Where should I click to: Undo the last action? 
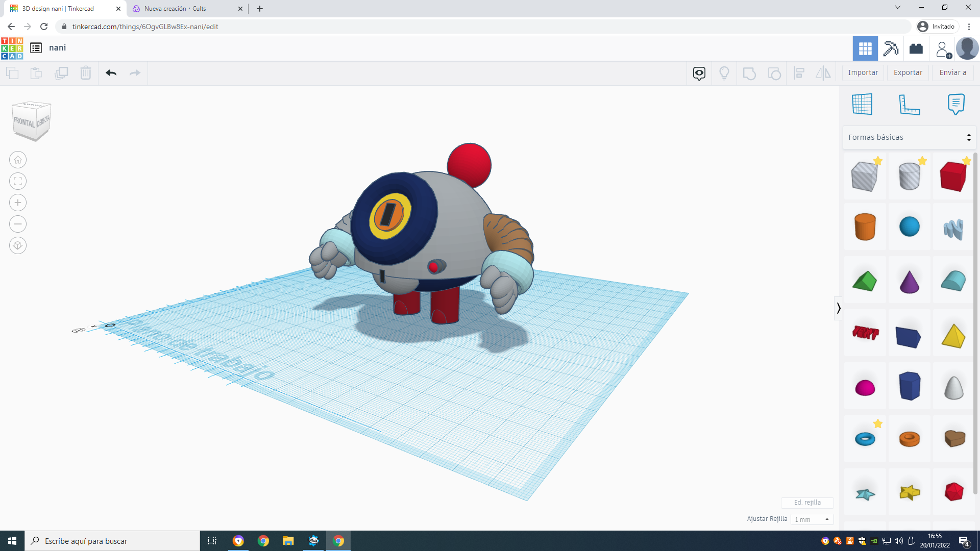coord(111,73)
